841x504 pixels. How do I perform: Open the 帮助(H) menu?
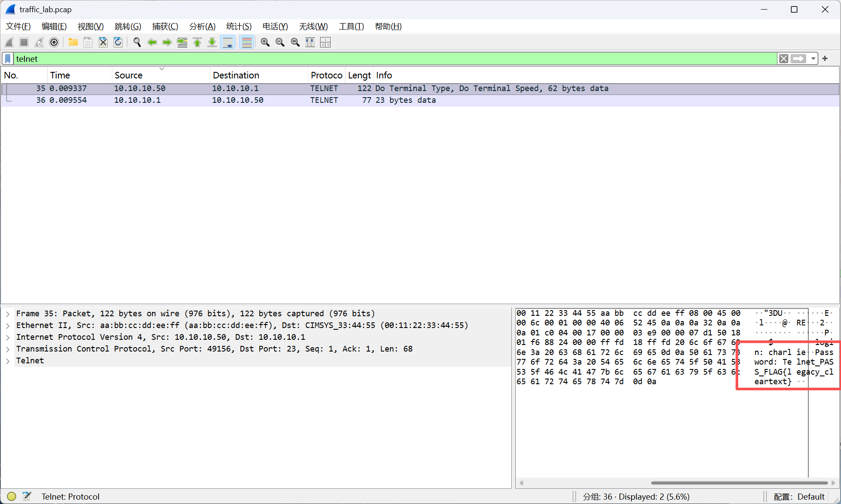pyautogui.click(x=388, y=27)
